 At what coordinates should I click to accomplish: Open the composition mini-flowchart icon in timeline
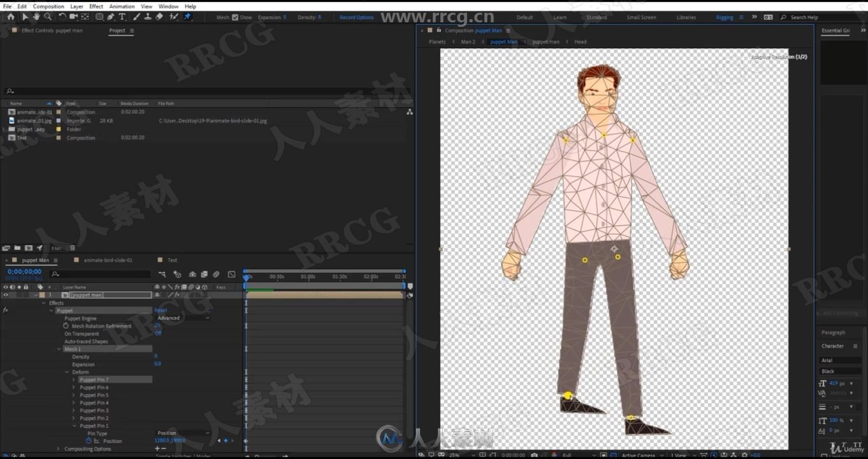163,274
